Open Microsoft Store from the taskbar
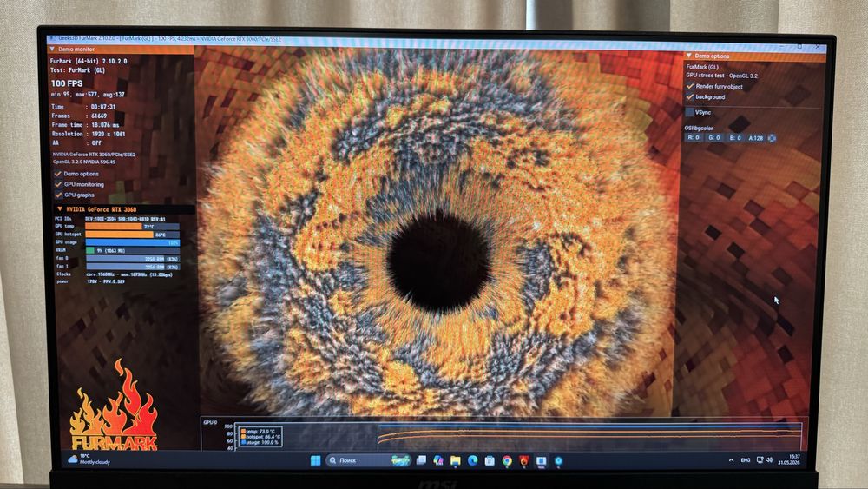868x489 pixels. (x=490, y=460)
